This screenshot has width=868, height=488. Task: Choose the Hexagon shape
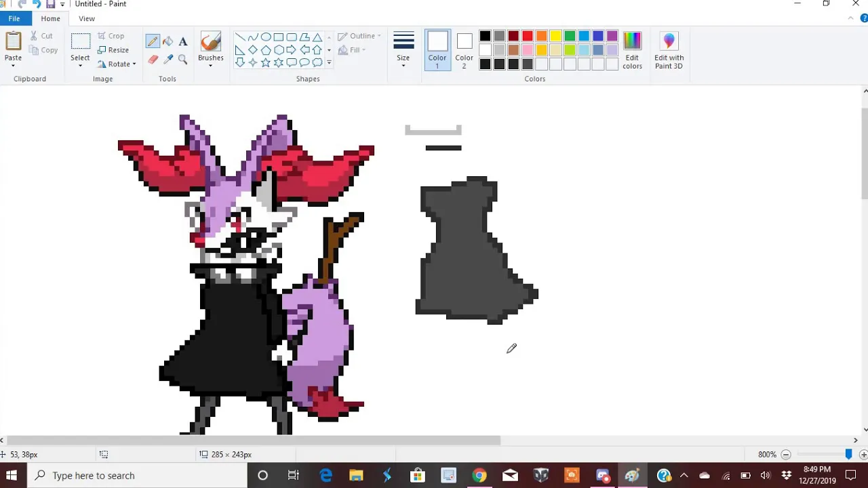pos(279,50)
